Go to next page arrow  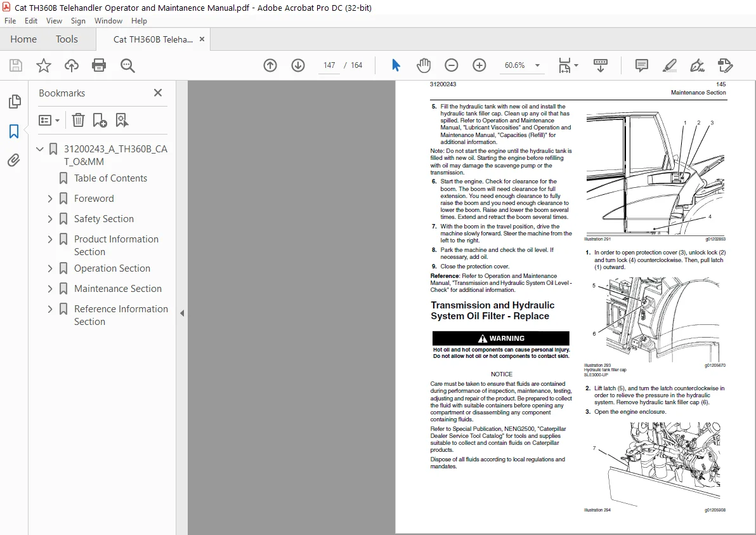point(298,65)
